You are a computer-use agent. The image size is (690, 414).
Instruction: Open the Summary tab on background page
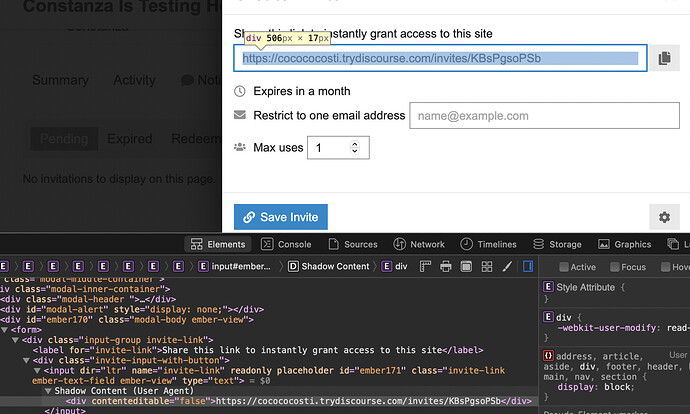(60, 80)
